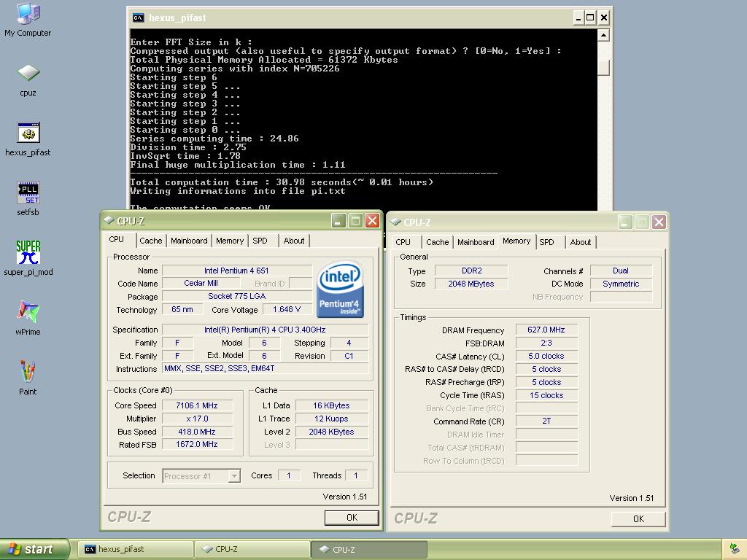This screenshot has height=560, width=747.
Task: Click the Cycle Time tRAS value 15 clocks
Action: coord(546,395)
